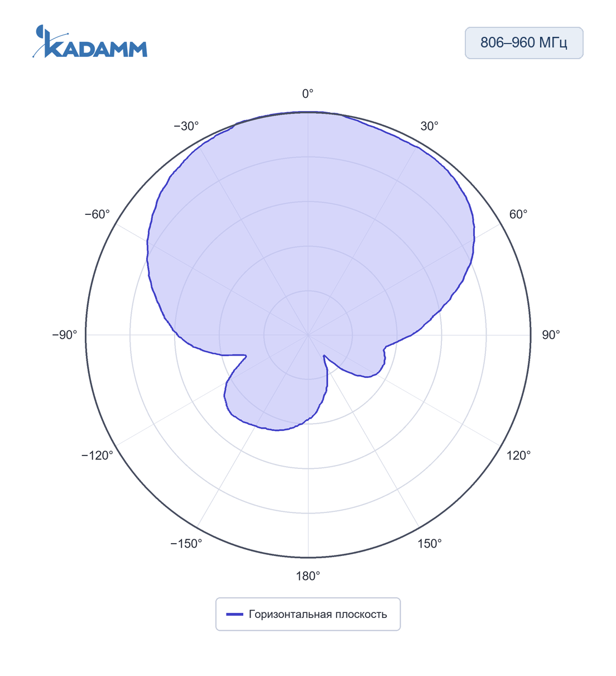The width and height of the screenshot is (616, 676).
Task: Click the 120° angle label
Action: pyautogui.click(x=519, y=456)
